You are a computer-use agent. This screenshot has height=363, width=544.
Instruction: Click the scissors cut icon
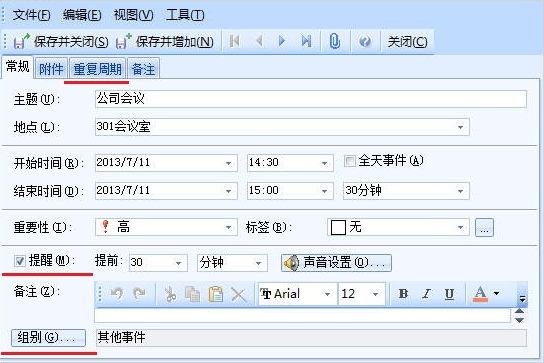click(170, 294)
